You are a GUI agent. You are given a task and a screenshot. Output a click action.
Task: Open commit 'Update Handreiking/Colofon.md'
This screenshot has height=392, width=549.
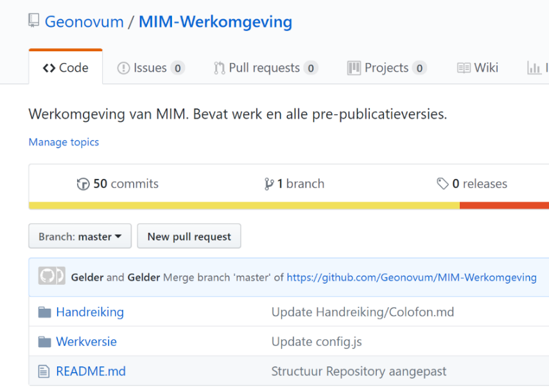363,312
